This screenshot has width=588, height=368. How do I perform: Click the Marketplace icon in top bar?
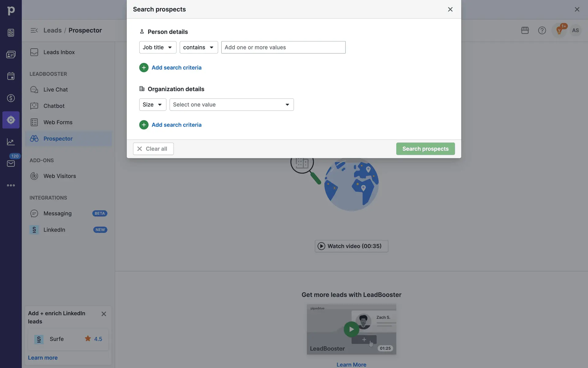(525, 30)
